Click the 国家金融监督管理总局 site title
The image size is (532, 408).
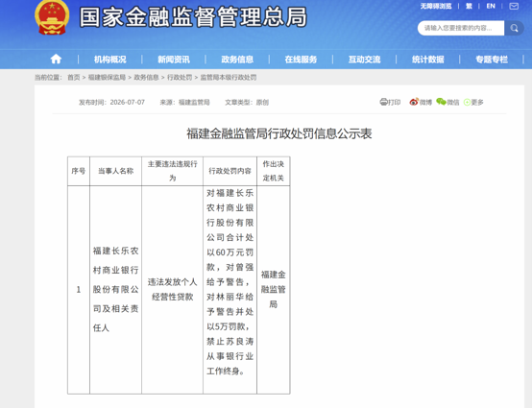pyautogui.click(x=193, y=17)
